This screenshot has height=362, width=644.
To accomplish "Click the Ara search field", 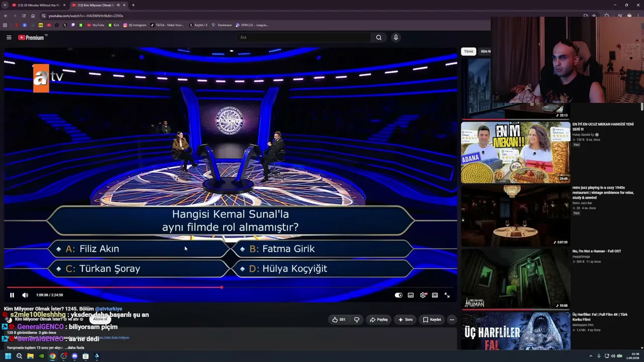I will [304, 37].
